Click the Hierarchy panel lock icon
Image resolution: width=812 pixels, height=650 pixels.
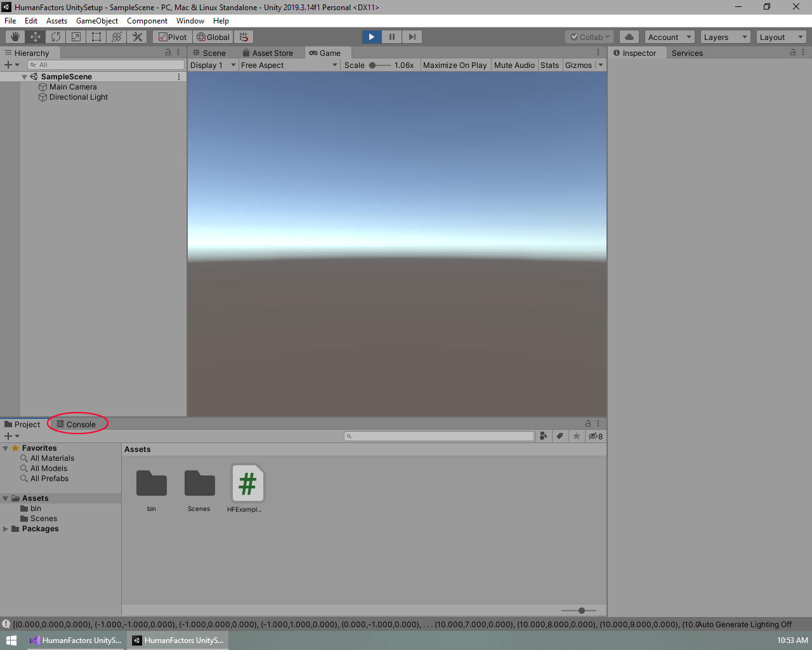click(168, 53)
